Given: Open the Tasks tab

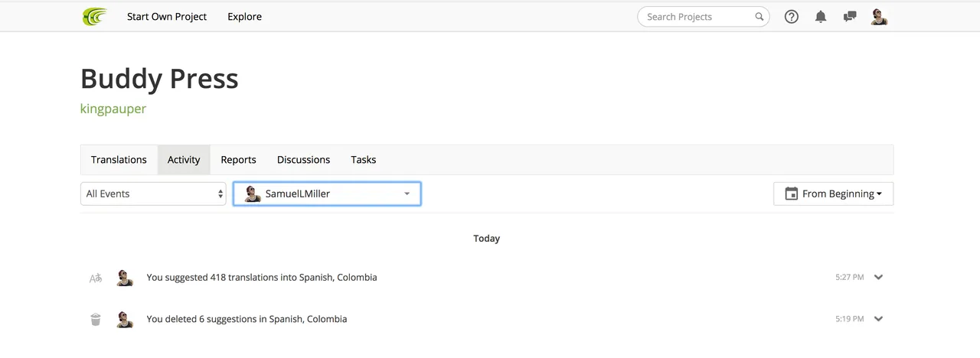Looking at the screenshot, I should pyautogui.click(x=363, y=160).
